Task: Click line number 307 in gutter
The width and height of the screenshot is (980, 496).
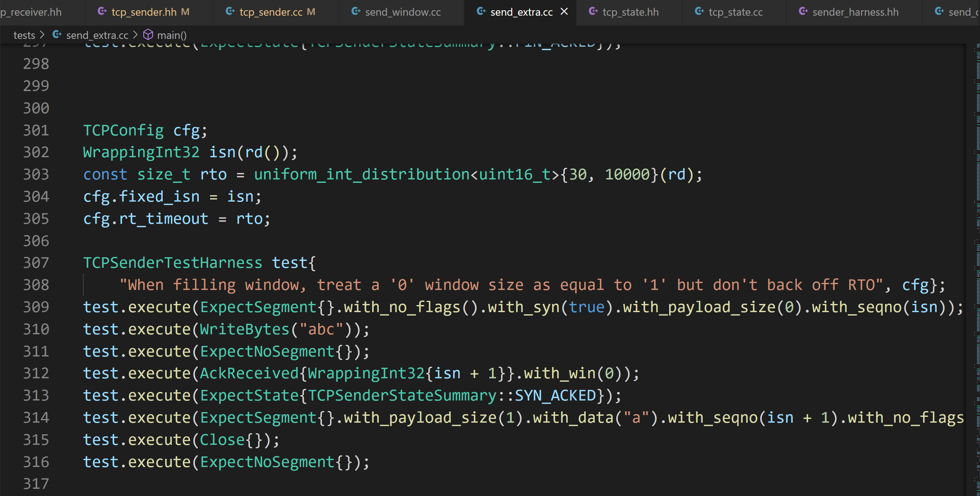Action: point(36,263)
